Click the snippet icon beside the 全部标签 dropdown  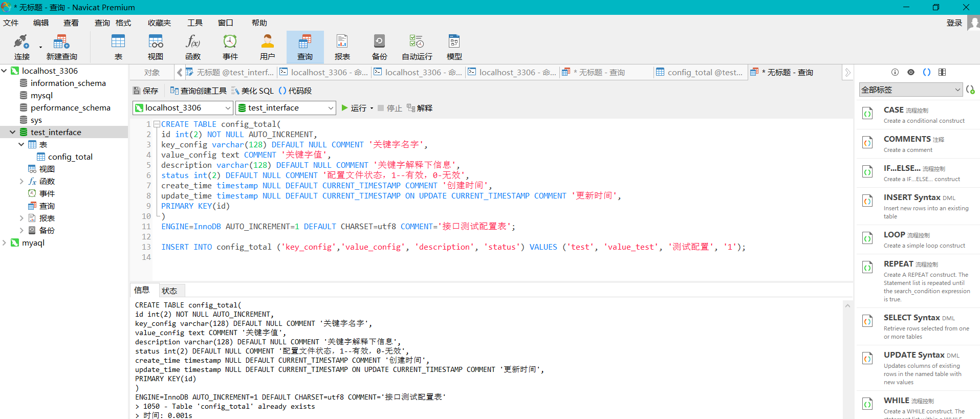pos(970,90)
